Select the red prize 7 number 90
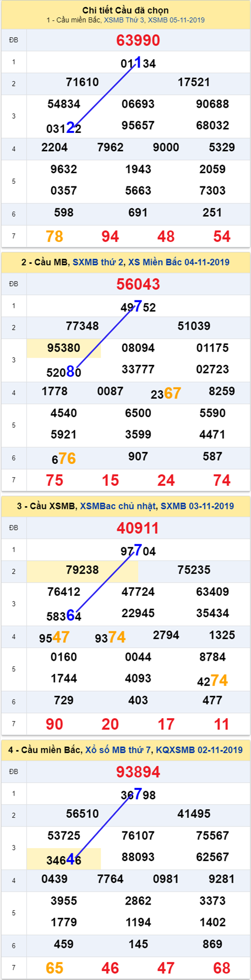The image size is (251, 980). point(54,725)
